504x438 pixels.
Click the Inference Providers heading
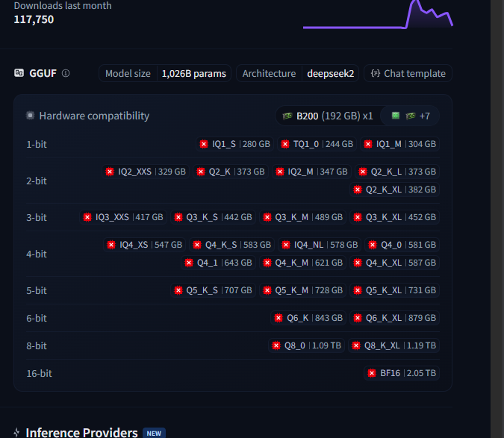pos(81,433)
